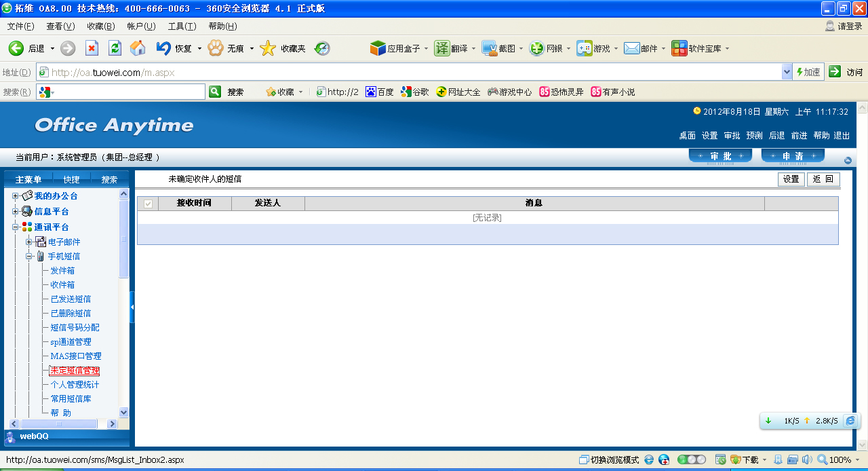
Task: Click the 设置 button above the table
Action: (x=791, y=179)
